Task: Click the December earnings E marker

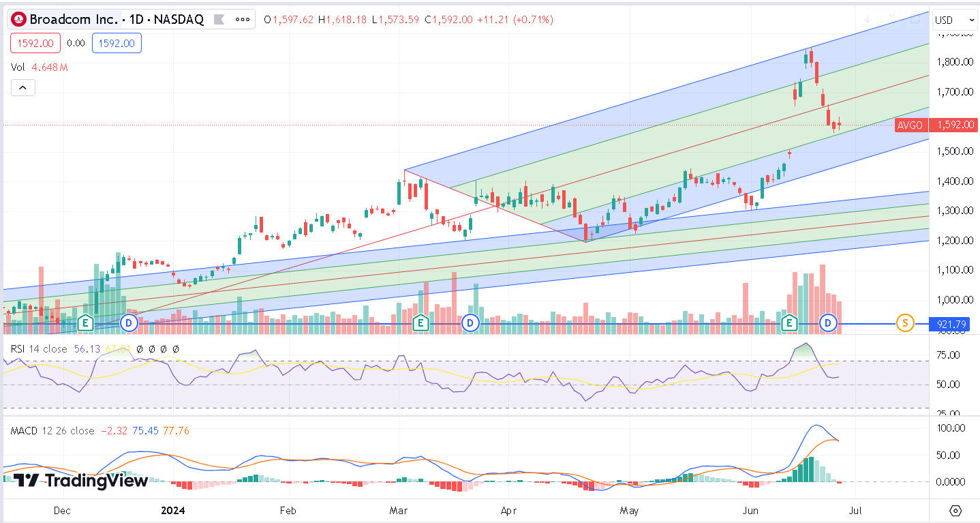Action: pyautogui.click(x=86, y=323)
